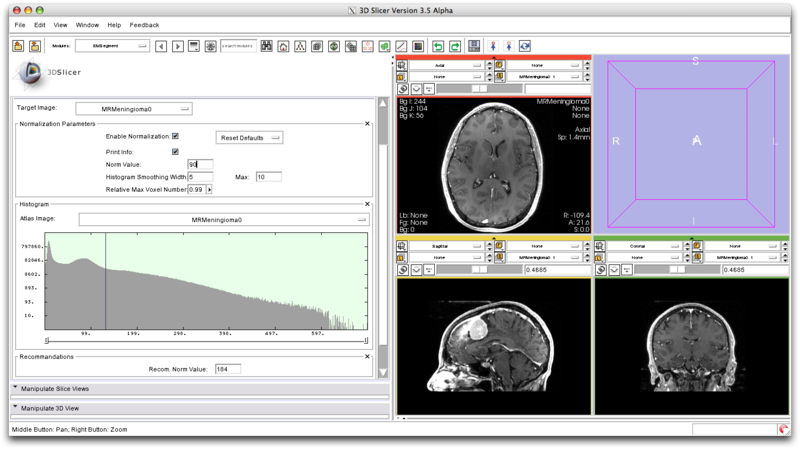Click the axial brain slice view
Image resolution: width=800 pixels, height=449 pixels.
tap(494, 165)
